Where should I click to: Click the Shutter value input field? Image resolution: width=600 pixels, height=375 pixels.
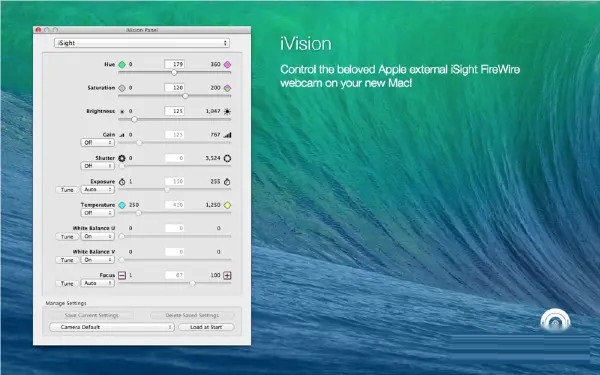click(174, 158)
